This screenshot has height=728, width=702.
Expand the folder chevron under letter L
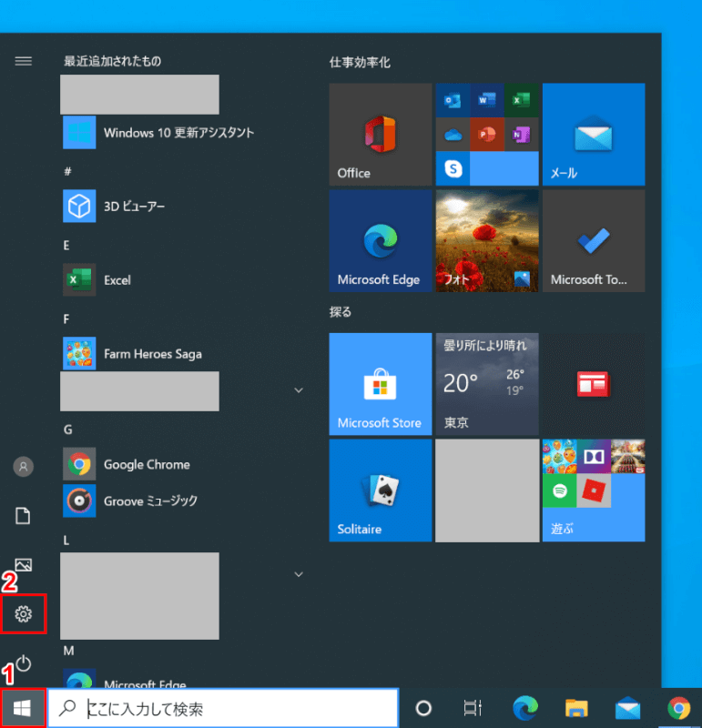click(299, 574)
